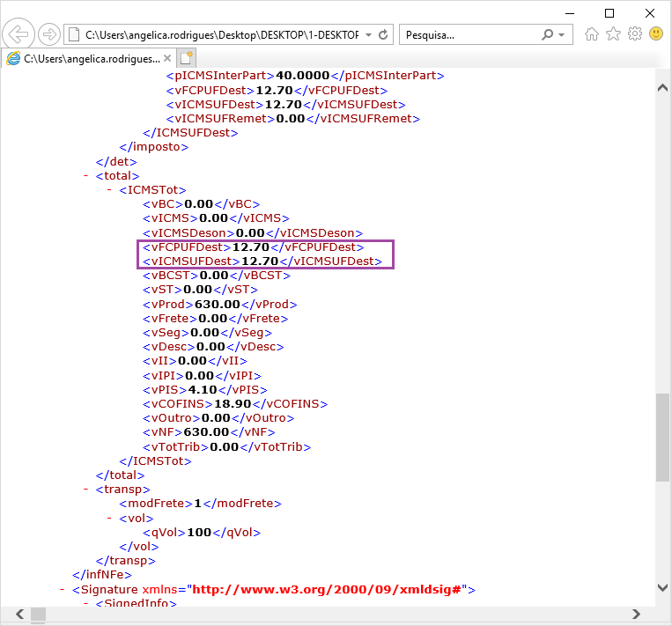The width and height of the screenshot is (672, 626).
Task: Open Favorites with the star icon
Action: pos(613,34)
